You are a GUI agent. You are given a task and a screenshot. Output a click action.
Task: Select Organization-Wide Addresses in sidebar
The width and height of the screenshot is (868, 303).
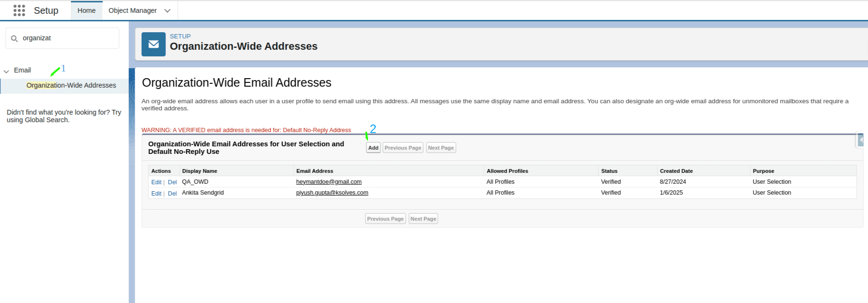pos(71,85)
